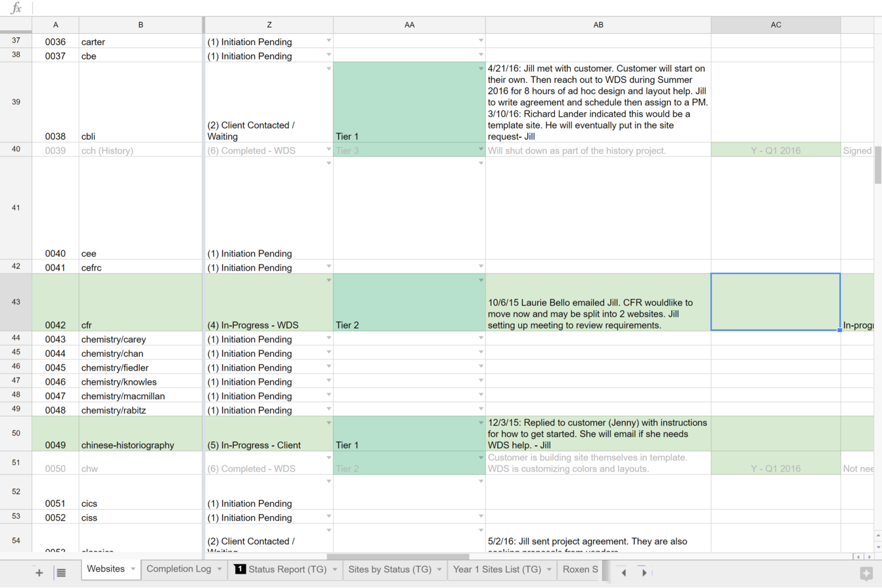Image resolution: width=882 pixels, height=588 pixels.
Task: Select ID cell '0036'
Action: coord(56,41)
